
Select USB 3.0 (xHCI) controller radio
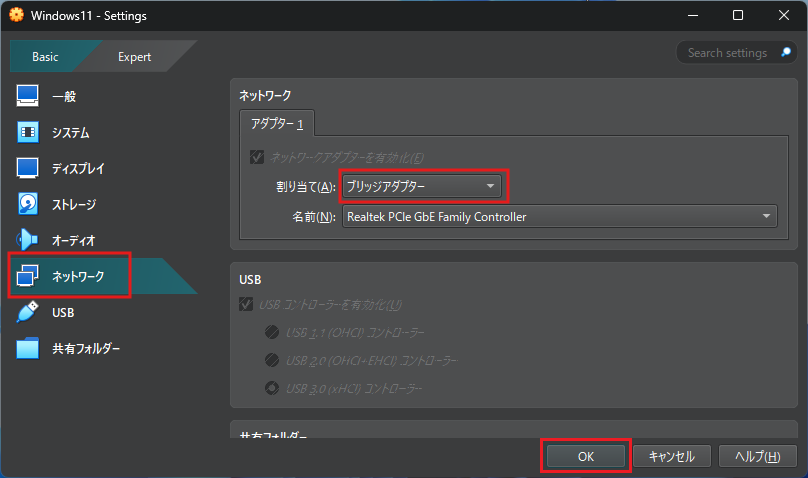(x=272, y=388)
